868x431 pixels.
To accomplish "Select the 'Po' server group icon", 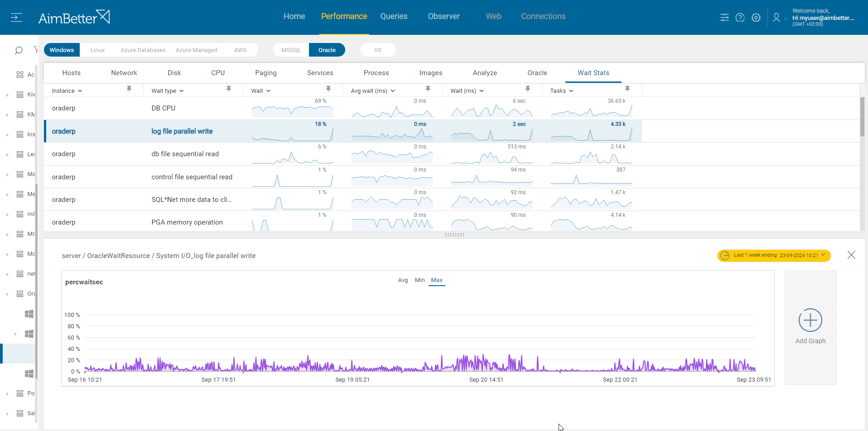I will [x=20, y=393].
